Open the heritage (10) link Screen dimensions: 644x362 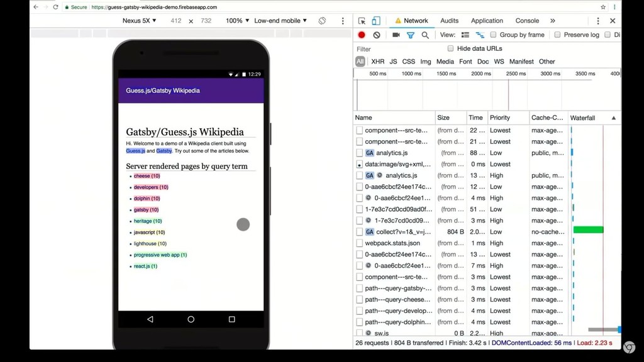pos(148,221)
